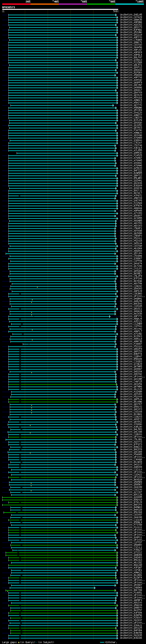146x644 pixels.
Task: Click UniRef100_Q6T770 hit label
Action: pos(131,105)
